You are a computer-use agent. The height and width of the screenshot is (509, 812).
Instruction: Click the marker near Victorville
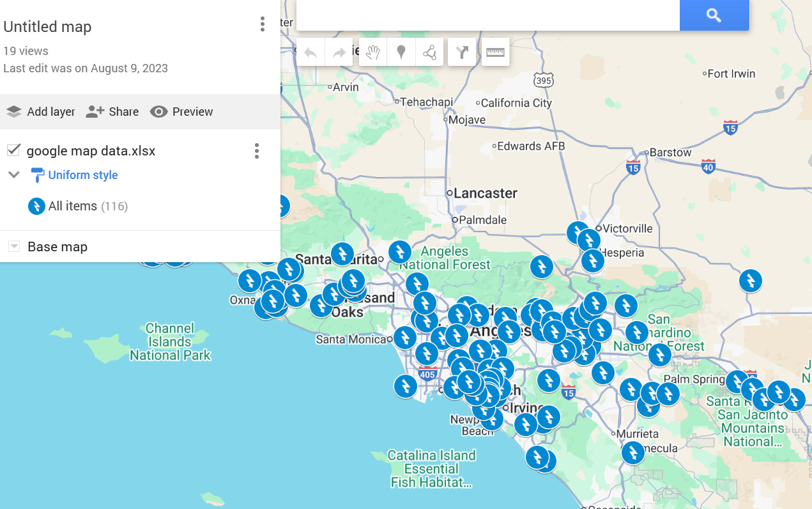coord(578,233)
